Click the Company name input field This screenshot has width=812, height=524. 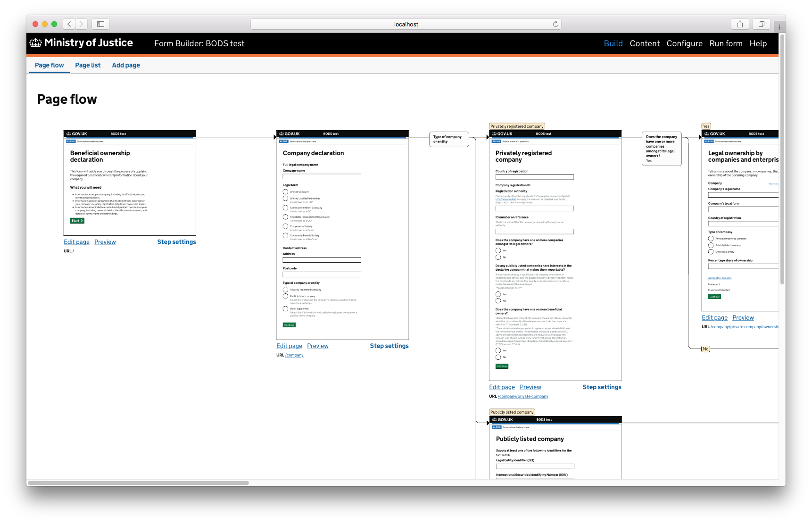click(322, 176)
